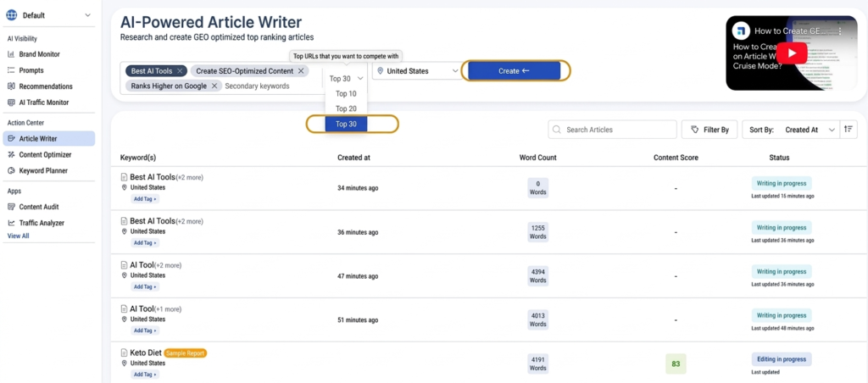This screenshot has height=383, width=868.
Task: Open Content Optimizer in the sidebar
Action: click(45, 154)
